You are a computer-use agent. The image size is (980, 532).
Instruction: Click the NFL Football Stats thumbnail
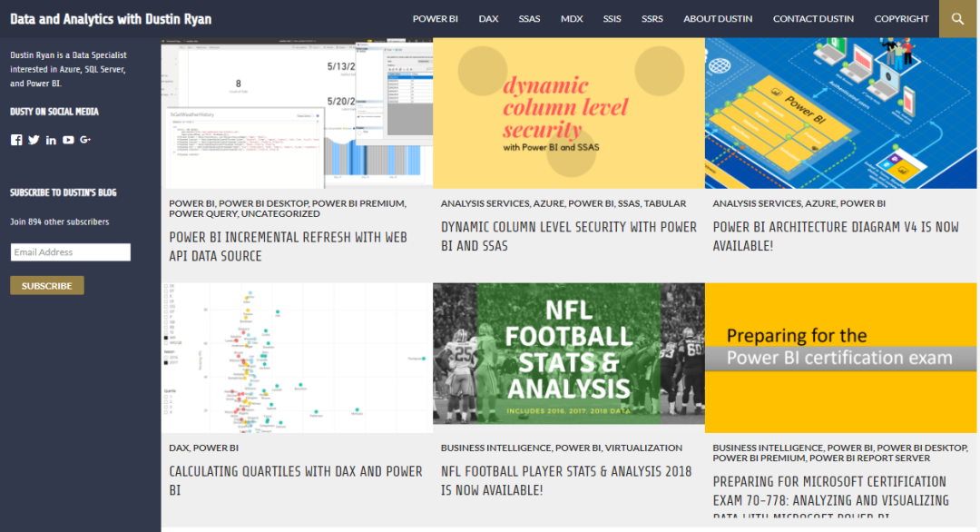tap(569, 358)
